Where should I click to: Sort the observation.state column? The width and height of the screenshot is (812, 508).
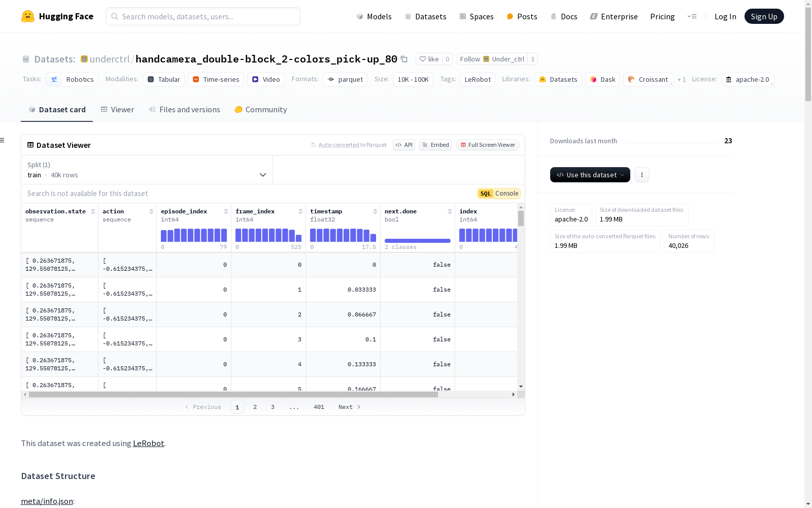pyautogui.click(x=93, y=211)
